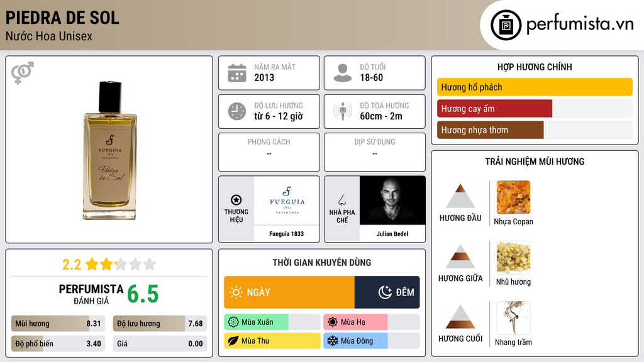Click the 2.2 star rating number

[x=72, y=265]
